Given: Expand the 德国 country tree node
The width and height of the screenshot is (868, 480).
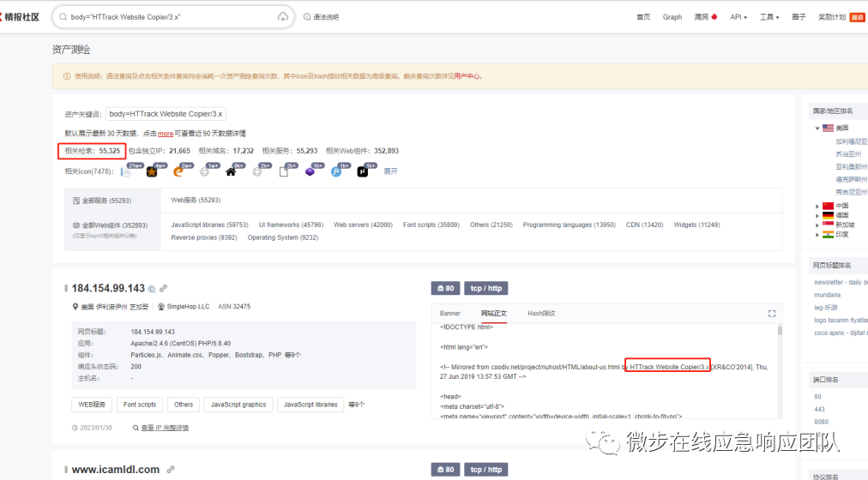Looking at the screenshot, I should click(x=817, y=216).
